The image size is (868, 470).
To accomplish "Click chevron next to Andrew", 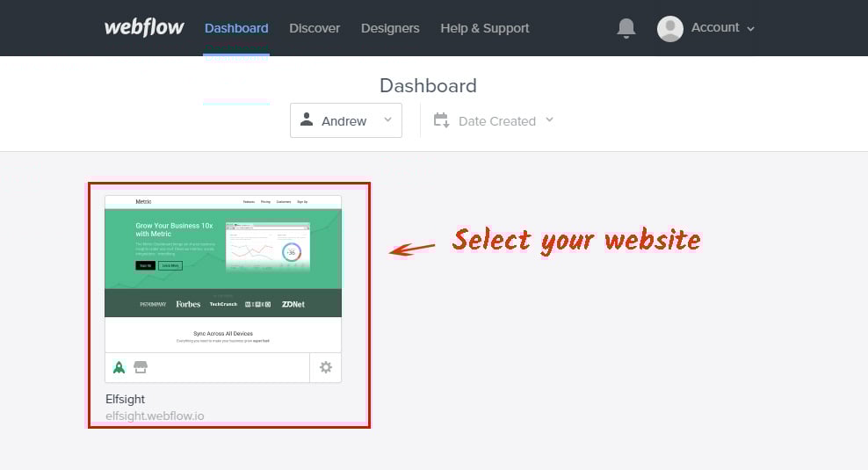I will coord(387,119).
